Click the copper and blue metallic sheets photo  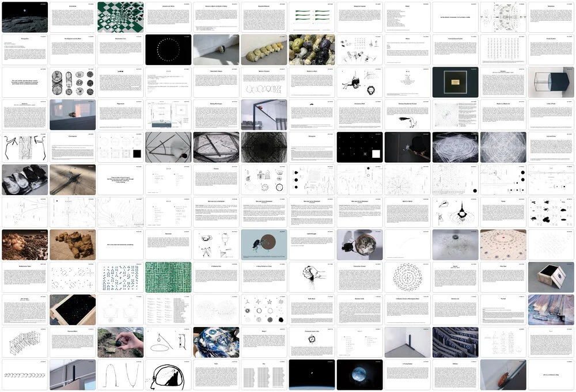pos(551,310)
